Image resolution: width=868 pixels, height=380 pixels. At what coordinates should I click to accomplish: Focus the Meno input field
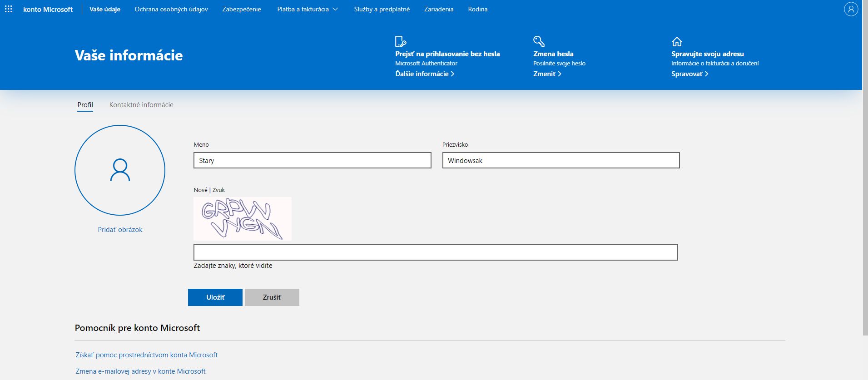(312, 160)
